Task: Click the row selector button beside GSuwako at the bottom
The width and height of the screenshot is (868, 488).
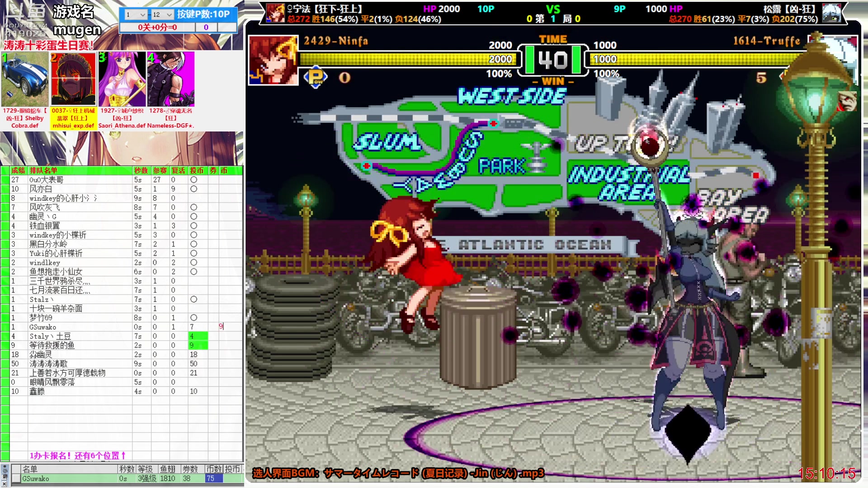Action: [16, 479]
